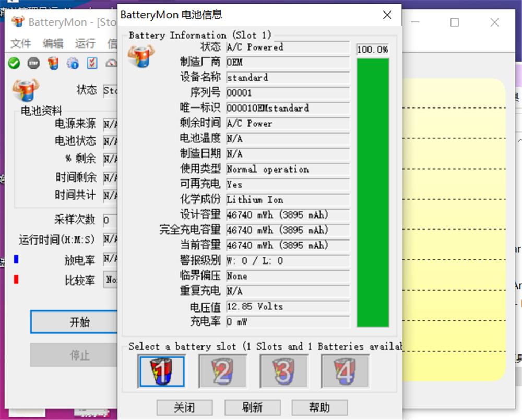Click the gear with blue alert icon
The width and height of the screenshot is (522, 420).
click(73, 64)
